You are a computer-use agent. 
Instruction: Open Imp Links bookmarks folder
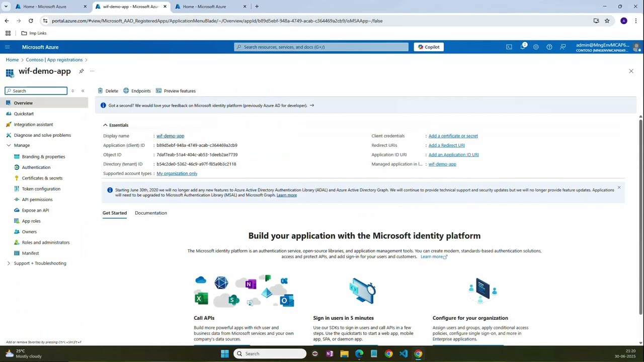(x=34, y=33)
